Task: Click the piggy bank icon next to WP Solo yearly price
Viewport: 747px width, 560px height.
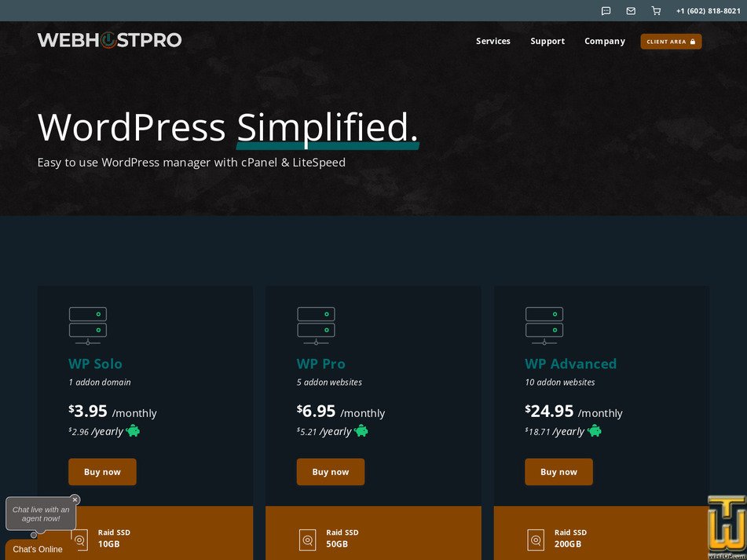Action: pyautogui.click(x=132, y=430)
